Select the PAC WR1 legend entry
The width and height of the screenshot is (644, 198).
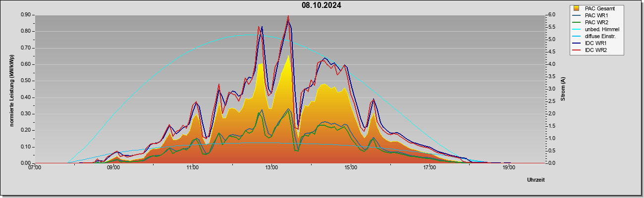point(597,15)
